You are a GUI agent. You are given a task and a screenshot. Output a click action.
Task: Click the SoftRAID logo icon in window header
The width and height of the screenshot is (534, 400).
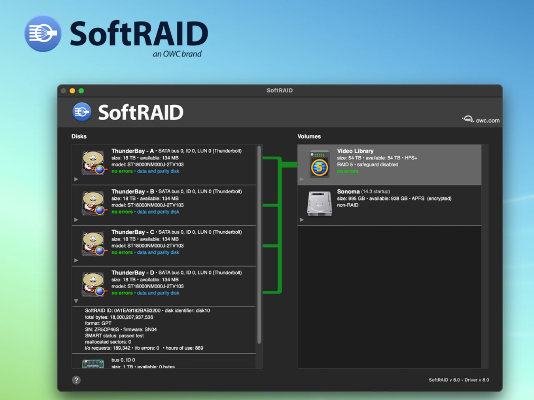point(82,112)
